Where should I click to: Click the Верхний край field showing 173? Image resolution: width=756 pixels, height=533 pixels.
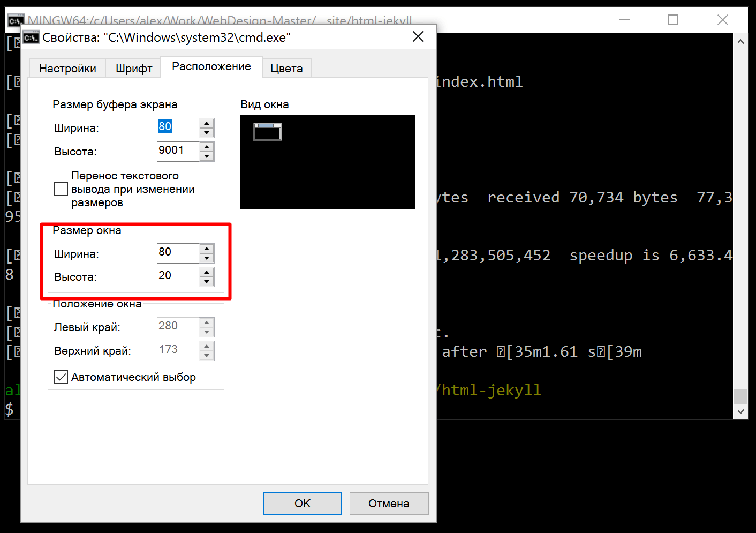(x=178, y=350)
